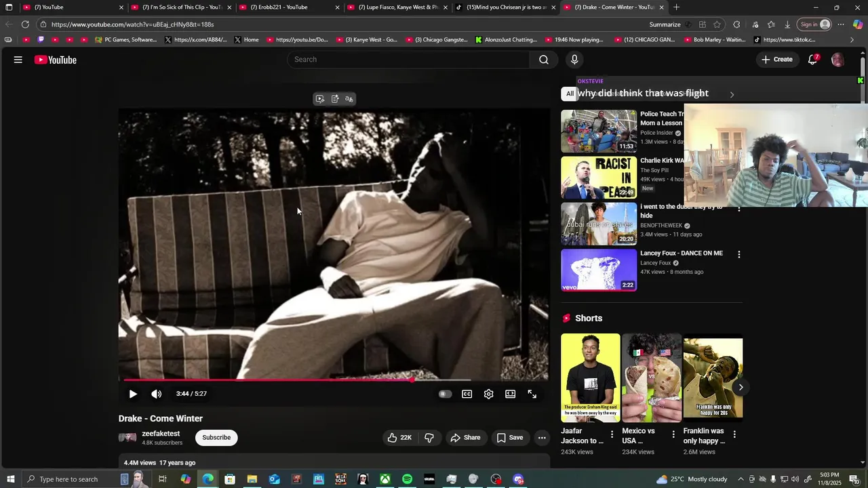Switch to the Lupe Fiasco browser tab

[398, 7]
